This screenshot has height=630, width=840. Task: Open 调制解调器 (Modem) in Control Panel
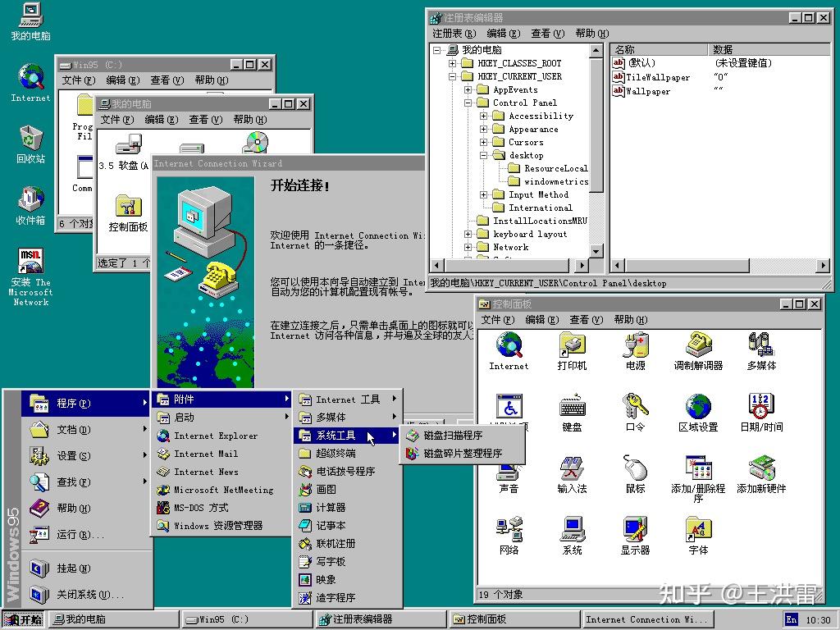coord(698,349)
